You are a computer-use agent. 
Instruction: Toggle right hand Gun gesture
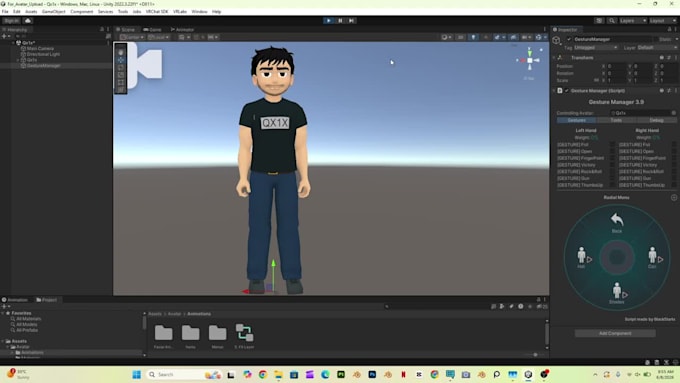[x=674, y=178]
